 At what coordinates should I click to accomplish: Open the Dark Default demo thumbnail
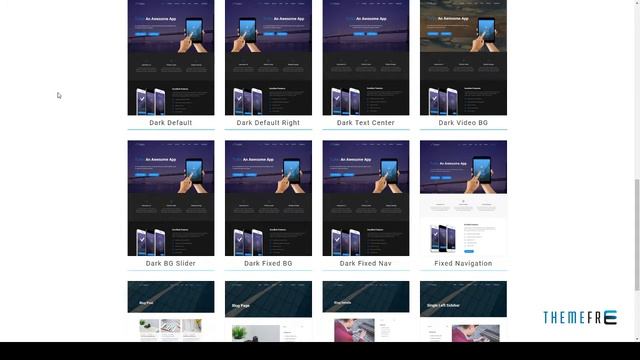point(171,58)
